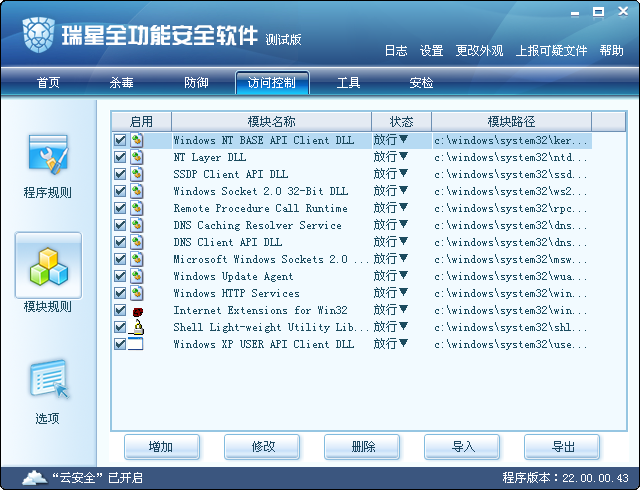Sort by the 模块名称 column header
Screen dimensions: 640x490
[x=271, y=122]
